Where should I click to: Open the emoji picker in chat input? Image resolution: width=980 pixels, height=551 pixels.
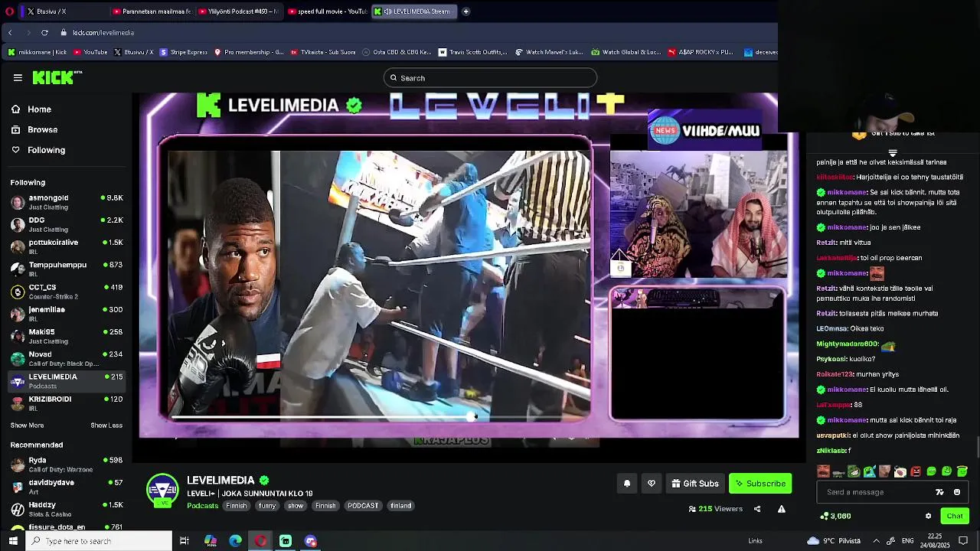[x=957, y=492]
